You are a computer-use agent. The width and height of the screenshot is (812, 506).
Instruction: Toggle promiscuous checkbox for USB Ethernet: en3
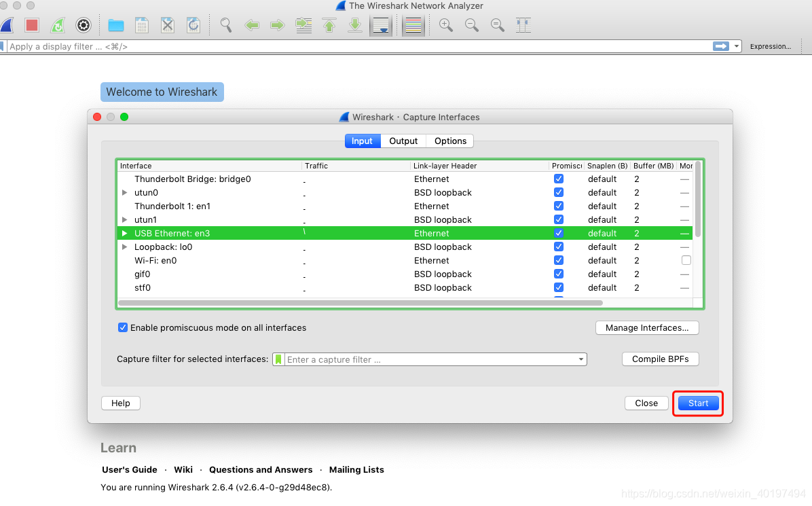coord(559,233)
